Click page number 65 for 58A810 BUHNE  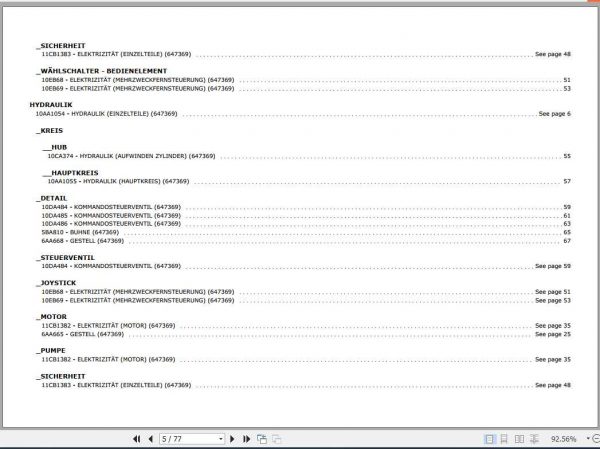tap(567, 232)
